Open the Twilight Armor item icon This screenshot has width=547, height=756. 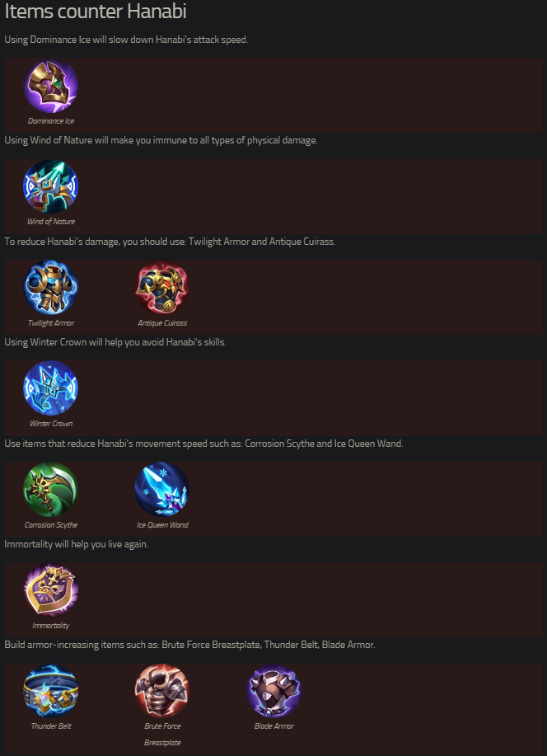pyautogui.click(x=51, y=289)
